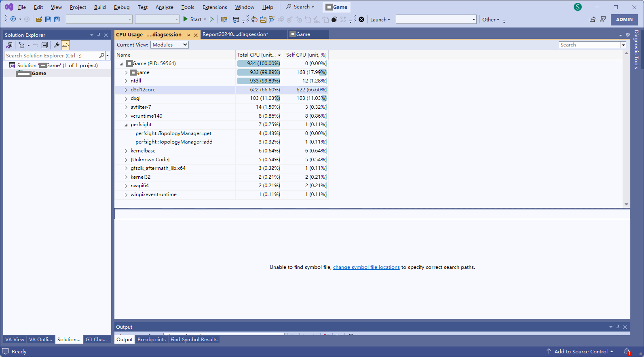Open the Send Feedback icon
Image resolution: width=644 pixels, height=357 pixels.
(603, 19)
